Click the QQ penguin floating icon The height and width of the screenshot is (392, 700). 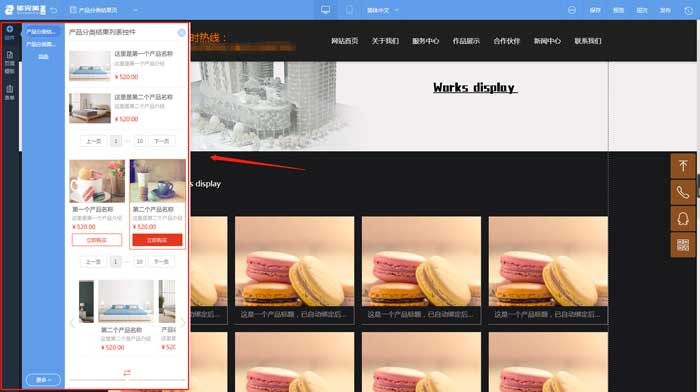pyautogui.click(x=683, y=219)
